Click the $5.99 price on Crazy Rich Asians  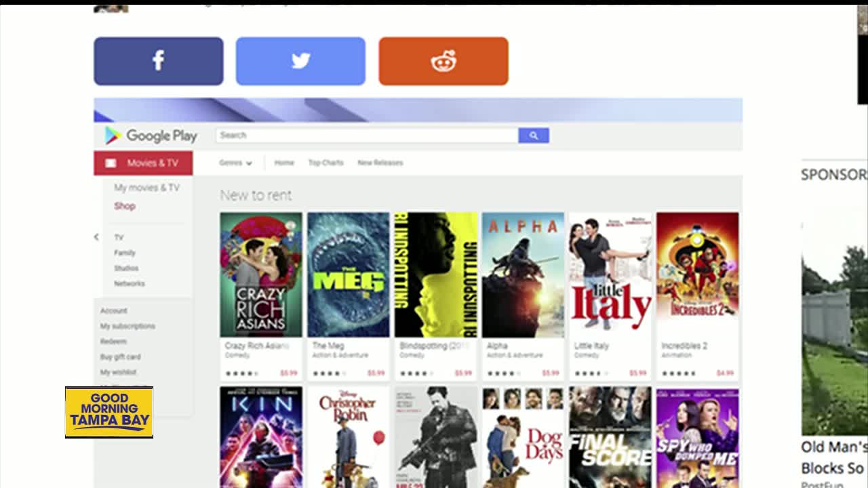click(288, 373)
